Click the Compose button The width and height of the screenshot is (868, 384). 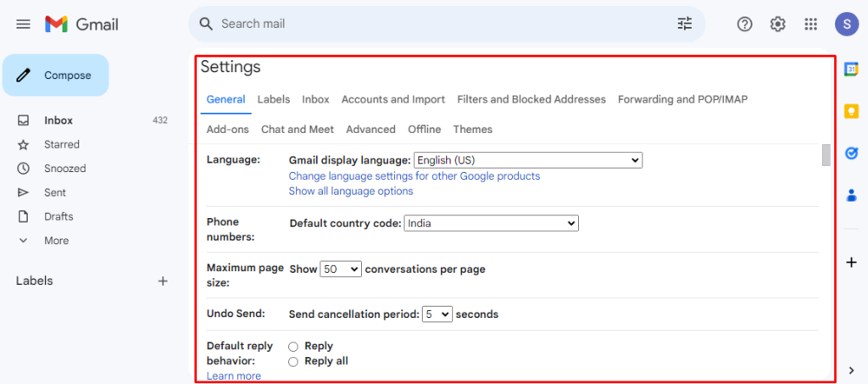click(55, 75)
